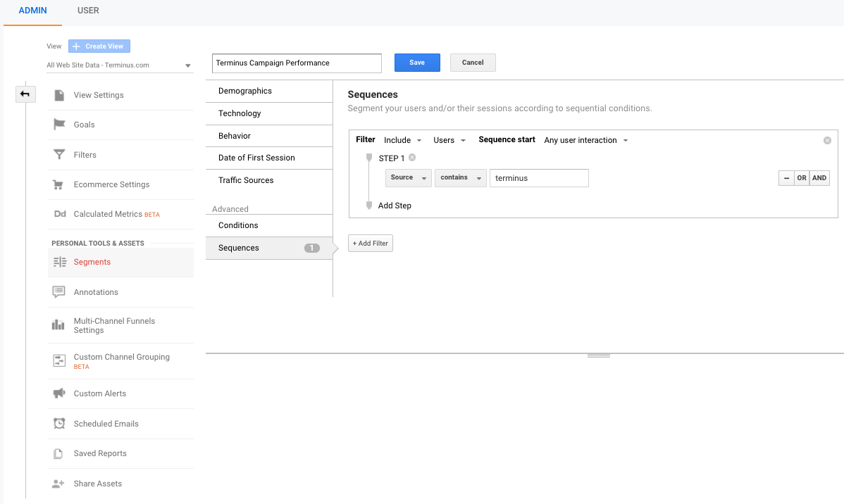Screen dimensions: 844x504
Task: Open the Annotations link
Action: [96, 292]
